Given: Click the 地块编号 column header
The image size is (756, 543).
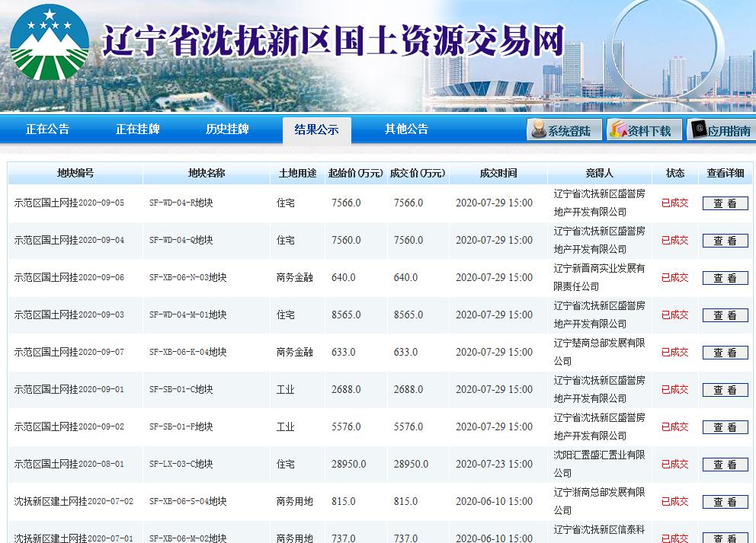Looking at the screenshot, I should click(x=75, y=173).
